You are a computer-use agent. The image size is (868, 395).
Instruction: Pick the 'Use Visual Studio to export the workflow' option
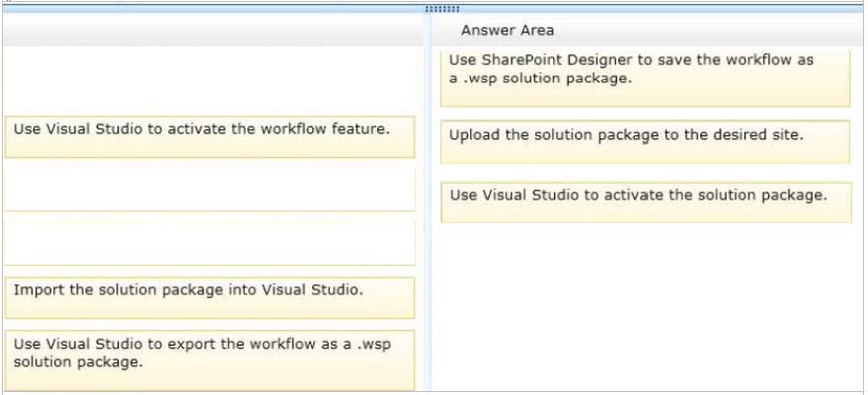(208, 358)
